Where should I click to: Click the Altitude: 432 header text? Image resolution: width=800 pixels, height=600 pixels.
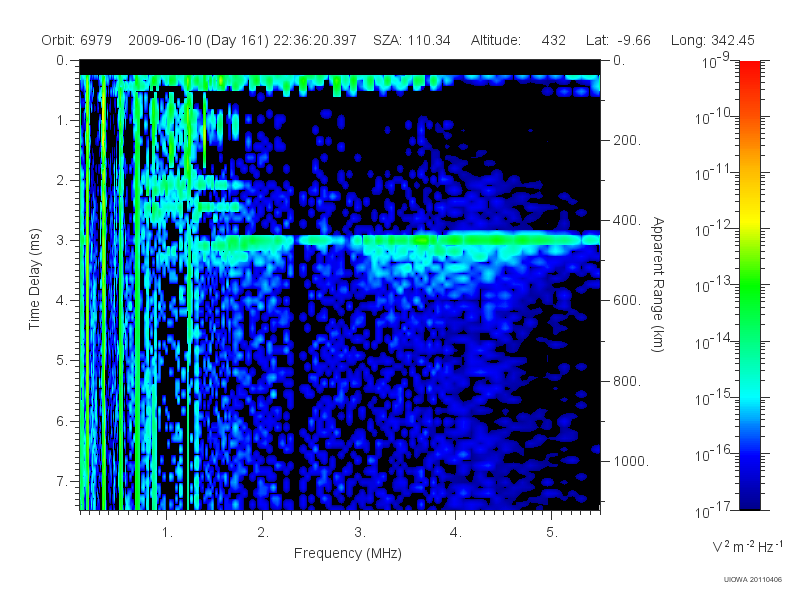pos(518,40)
